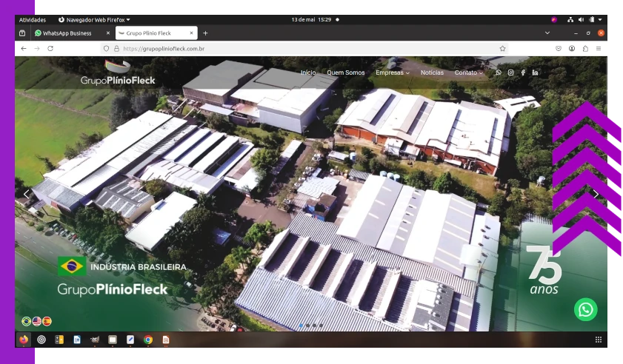
Task: Expand the Contato dropdown menu
Action: [x=468, y=73]
